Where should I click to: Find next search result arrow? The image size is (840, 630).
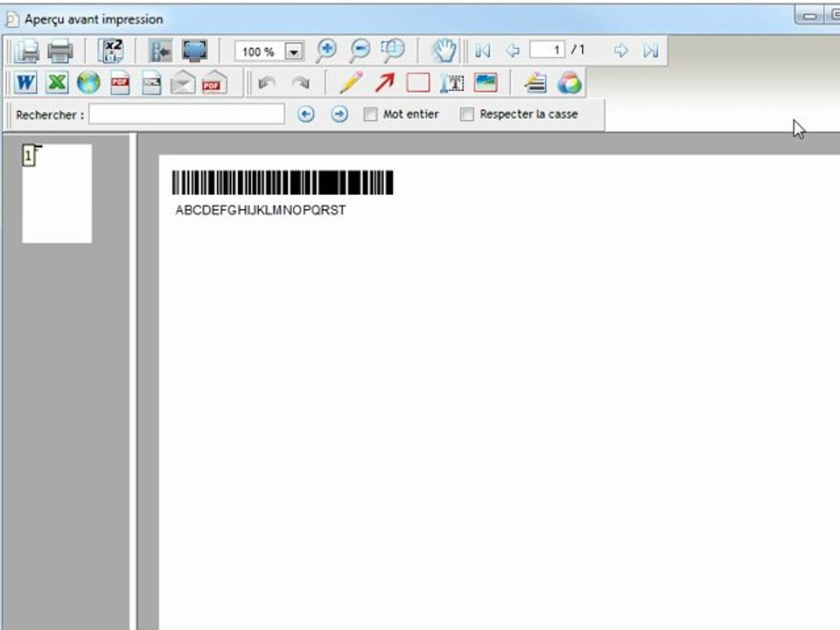[339, 114]
